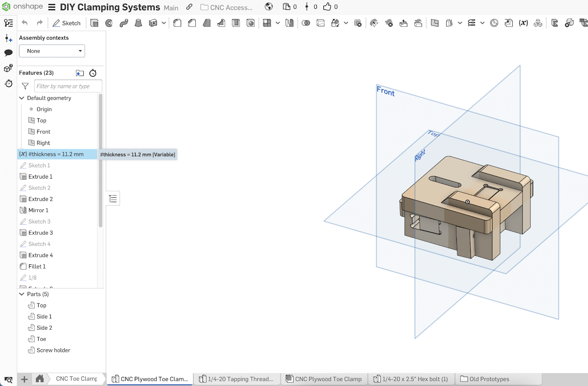Screen dimensions: 588x386
Task: Open the Variable (x) tool
Action: [x=523, y=23]
